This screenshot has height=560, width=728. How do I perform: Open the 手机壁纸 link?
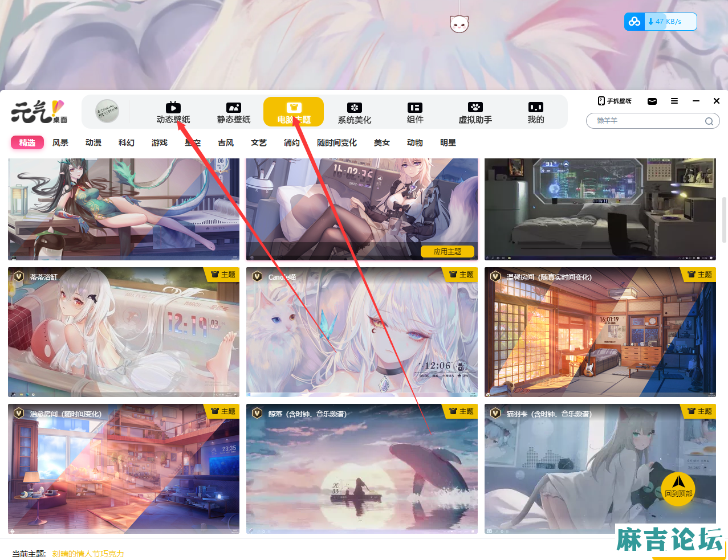615,101
